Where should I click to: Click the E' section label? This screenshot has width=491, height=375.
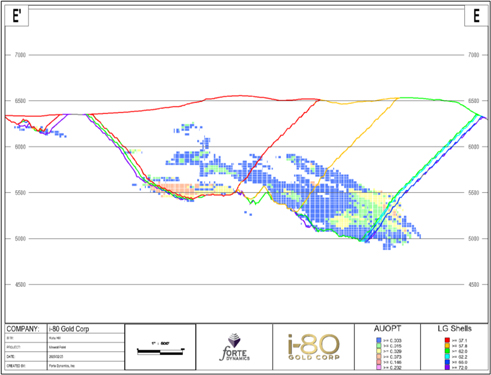[17, 16]
